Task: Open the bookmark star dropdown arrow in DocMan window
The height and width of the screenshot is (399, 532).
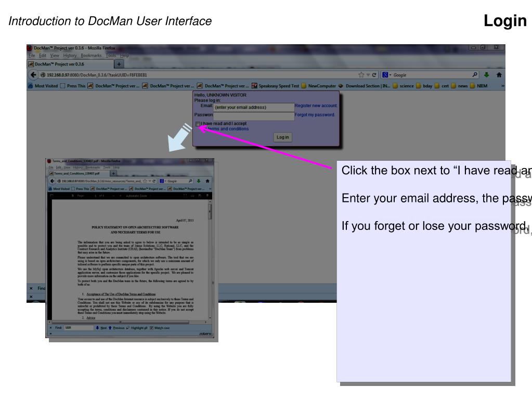Action: 368,75
